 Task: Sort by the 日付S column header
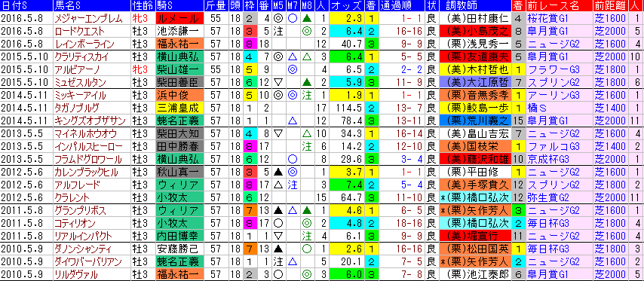coord(26,6)
